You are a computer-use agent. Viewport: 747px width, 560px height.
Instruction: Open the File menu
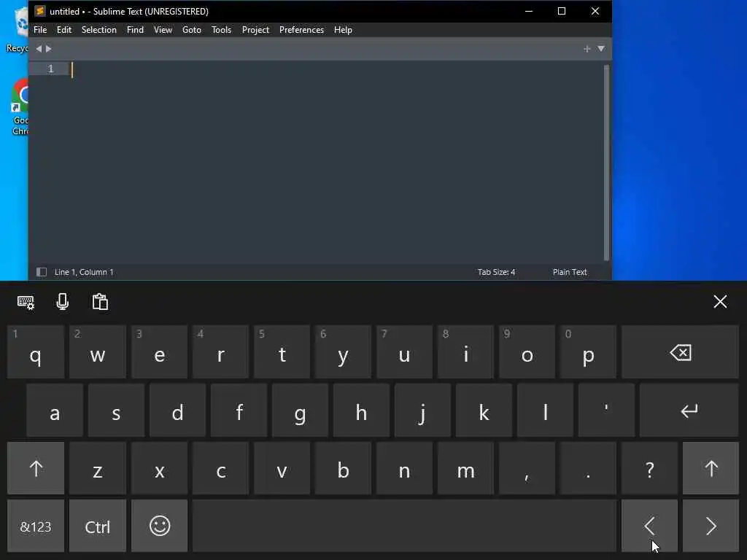tap(40, 29)
